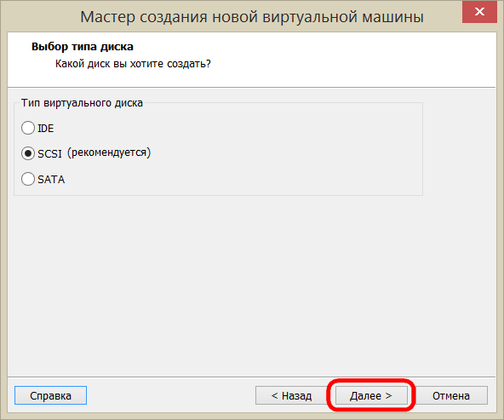Click the Мастер создания новой виртуальной машины title
The width and height of the screenshot is (504, 420).
point(252,17)
